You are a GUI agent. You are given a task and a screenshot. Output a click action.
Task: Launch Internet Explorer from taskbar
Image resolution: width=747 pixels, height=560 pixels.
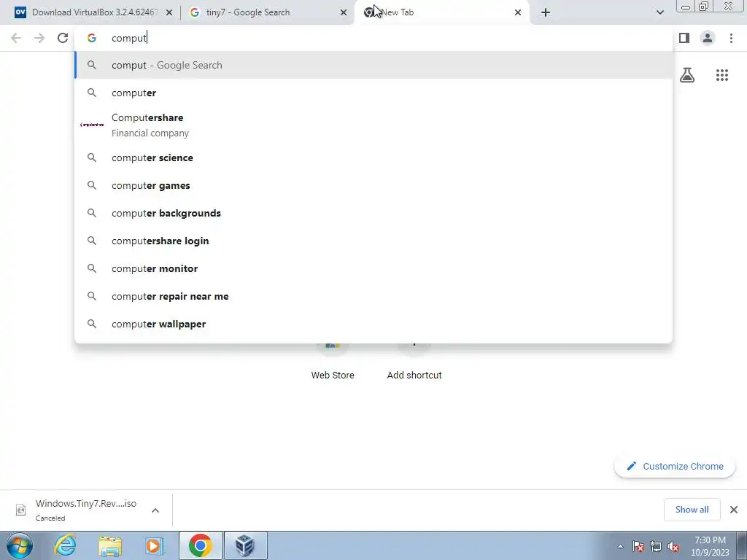point(65,545)
